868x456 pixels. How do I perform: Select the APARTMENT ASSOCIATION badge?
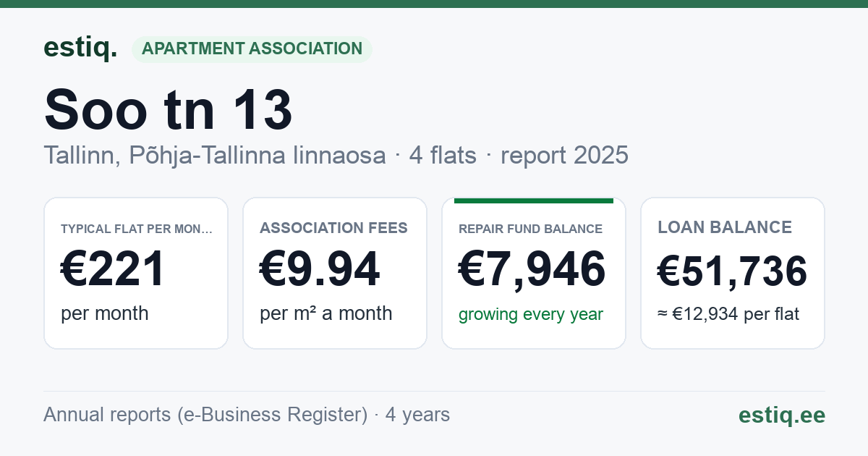click(x=252, y=48)
